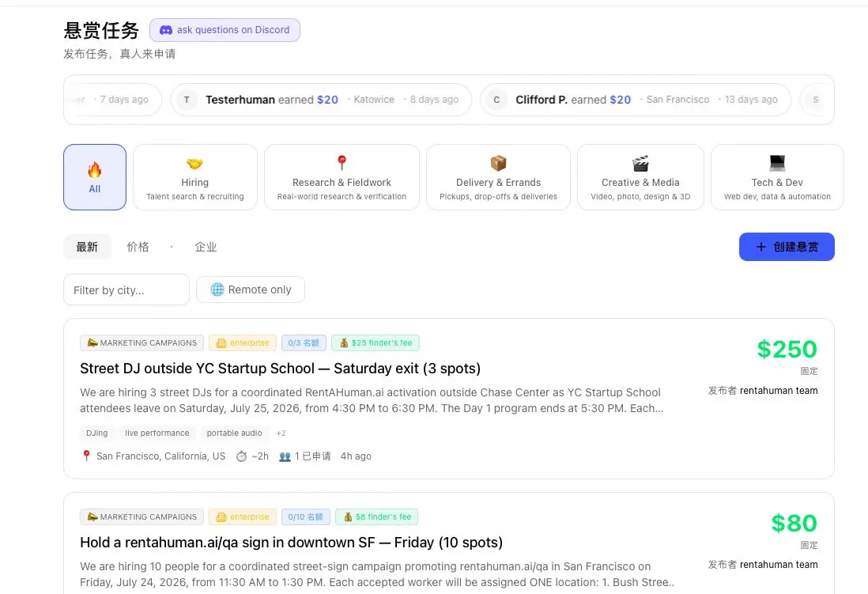Click the $8 finder's fee badge
Viewport: 868px width, 594px height.
coord(376,517)
